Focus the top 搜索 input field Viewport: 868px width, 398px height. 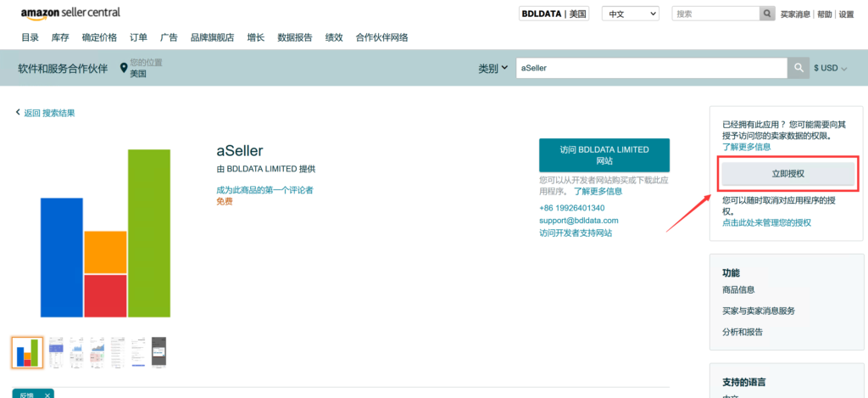point(715,14)
